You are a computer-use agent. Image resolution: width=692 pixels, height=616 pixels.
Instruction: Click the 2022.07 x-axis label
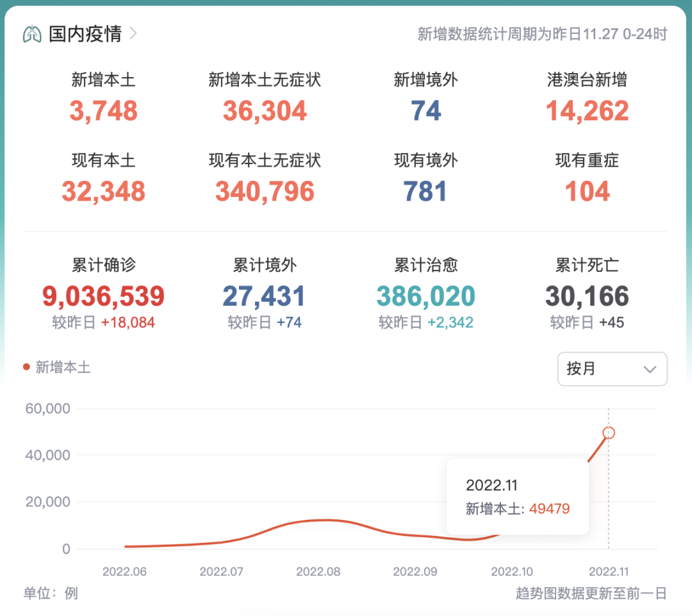222,571
